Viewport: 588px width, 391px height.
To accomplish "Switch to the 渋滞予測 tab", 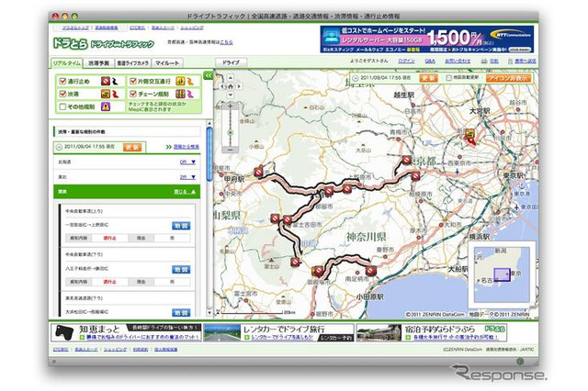I will click(x=100, y=62).
